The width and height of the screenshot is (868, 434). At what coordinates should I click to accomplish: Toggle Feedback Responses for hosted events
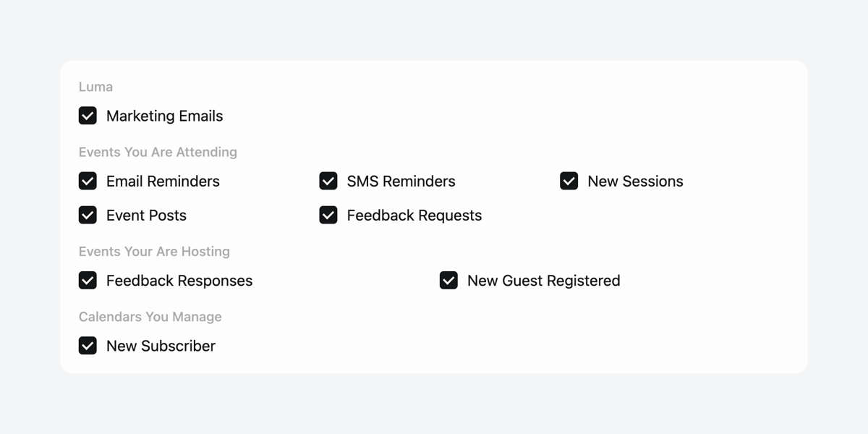tap(88, 280)
